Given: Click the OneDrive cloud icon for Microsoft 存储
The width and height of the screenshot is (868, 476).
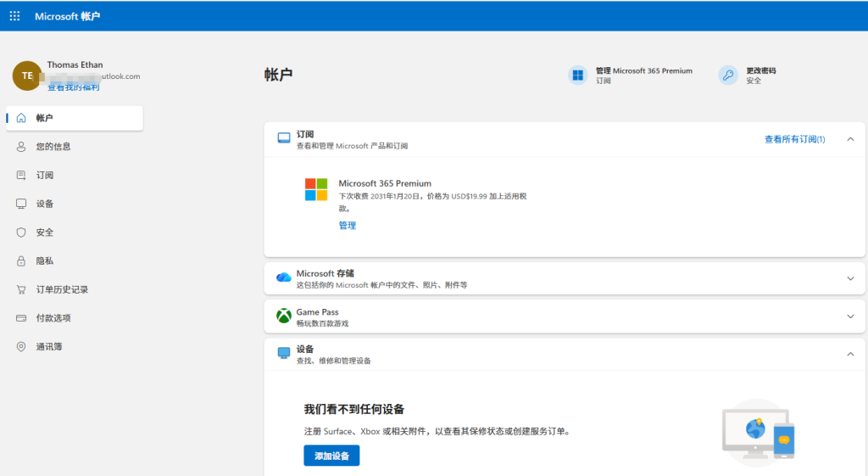Looking at the screenshot, I should coord(284,278).
